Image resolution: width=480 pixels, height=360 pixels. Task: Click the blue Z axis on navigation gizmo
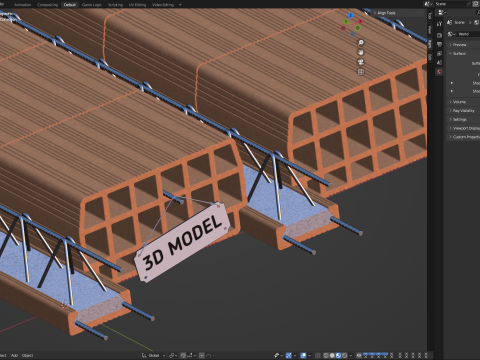[350, 15]
